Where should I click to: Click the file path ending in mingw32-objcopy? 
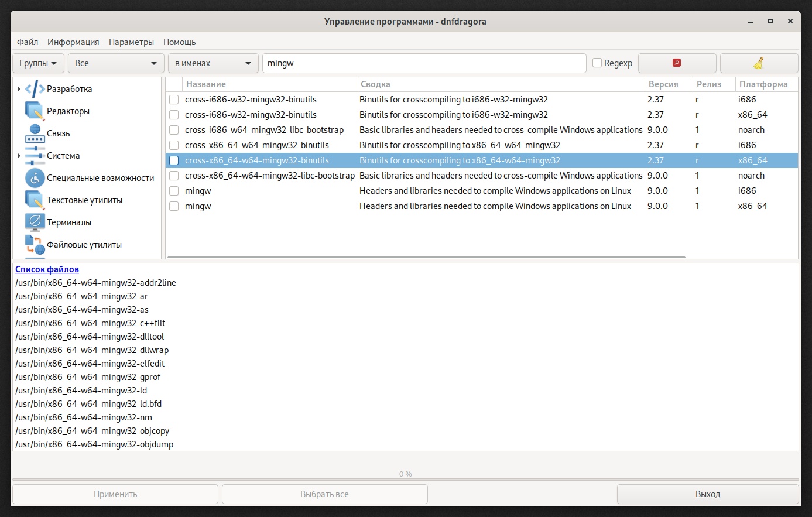click(x=92, y=431)
